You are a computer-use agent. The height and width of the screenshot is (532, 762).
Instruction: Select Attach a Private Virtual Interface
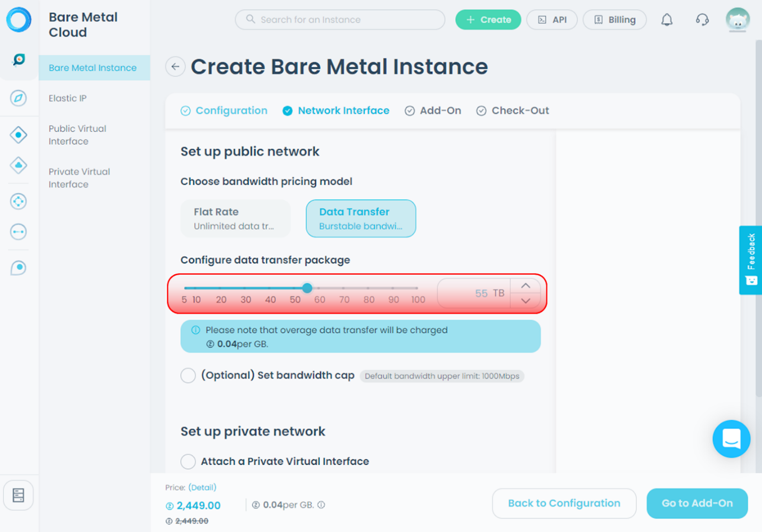point(188,461)
